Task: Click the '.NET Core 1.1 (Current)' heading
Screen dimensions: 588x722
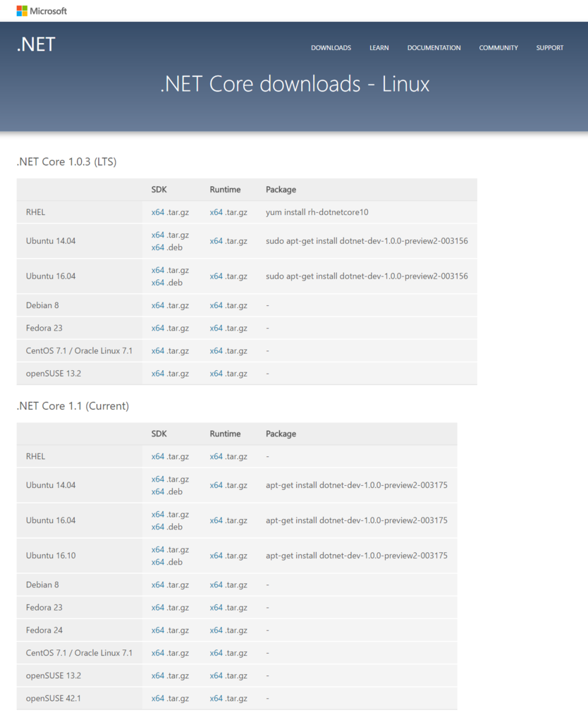Action: point(73,406)
